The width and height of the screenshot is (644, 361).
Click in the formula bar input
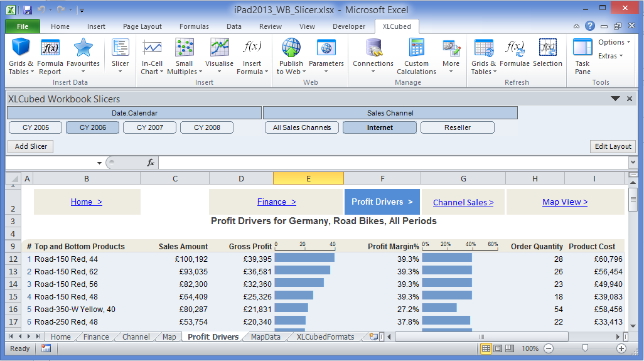[393, 163]
